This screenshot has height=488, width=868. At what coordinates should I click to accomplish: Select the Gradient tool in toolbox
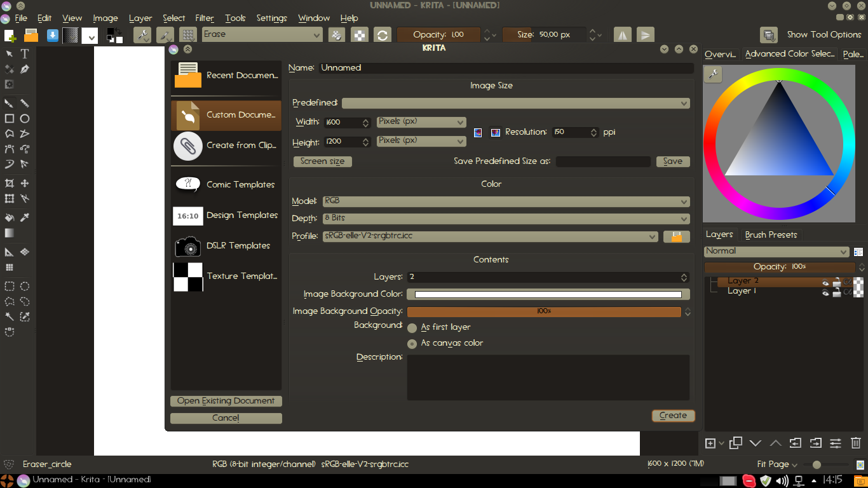10,233
